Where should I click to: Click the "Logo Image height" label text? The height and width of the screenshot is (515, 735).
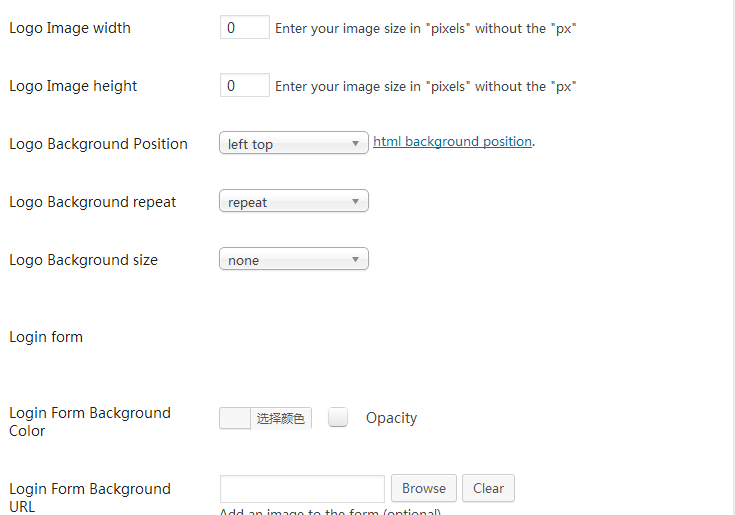[x=73, y=86]
